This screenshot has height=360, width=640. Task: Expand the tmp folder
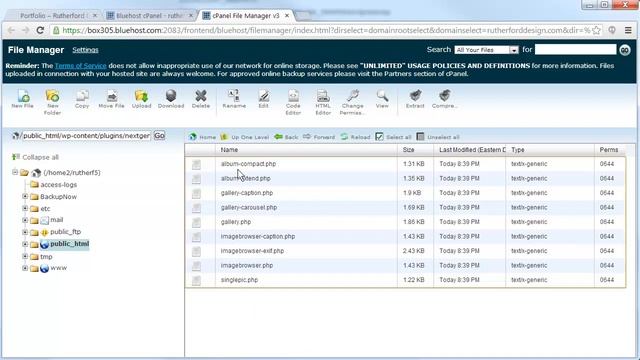pyautogui.click(x=25, y=256)
